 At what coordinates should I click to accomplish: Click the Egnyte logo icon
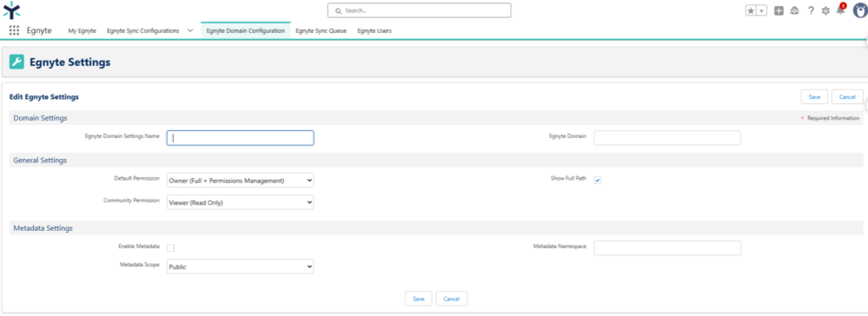[x=11, y=10]
